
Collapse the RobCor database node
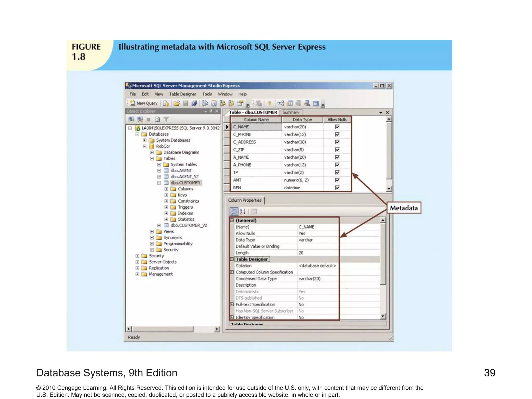coord(145,146)
